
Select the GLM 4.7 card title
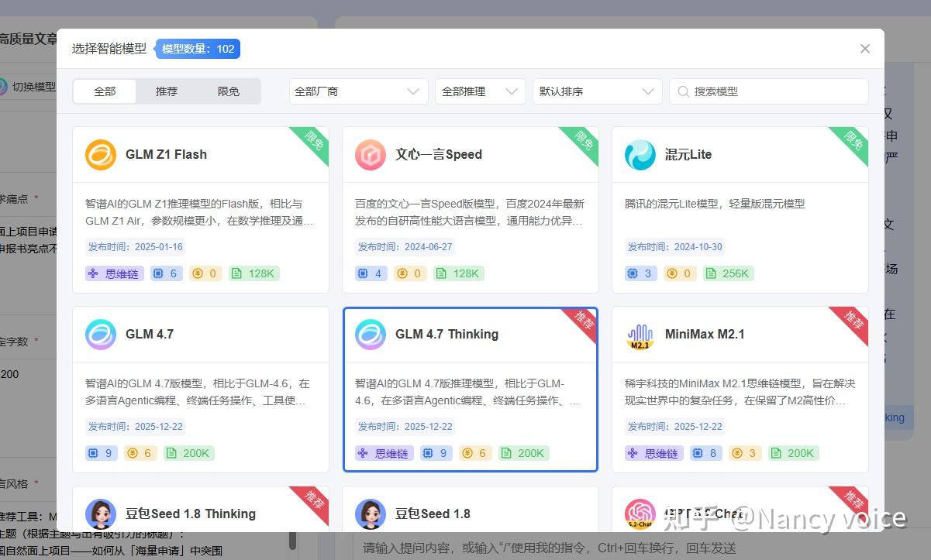coord(150,335)
